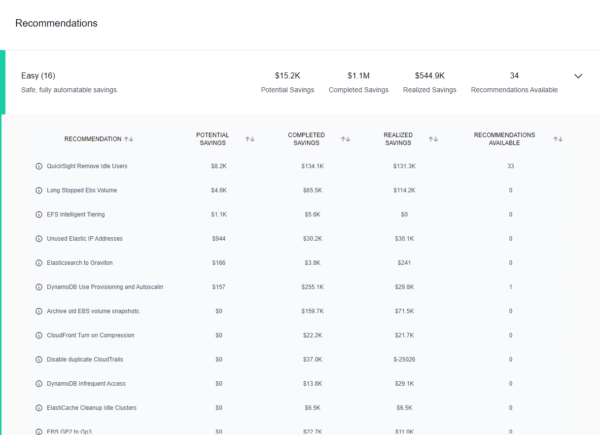This screenshot has height=435, width=600.
Task: Click info icon beside DynamoDB Infrequent Access
Action: 39,383
